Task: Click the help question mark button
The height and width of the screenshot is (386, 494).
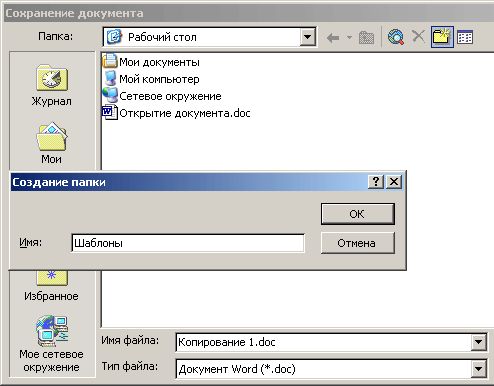Action: (376, 182)
